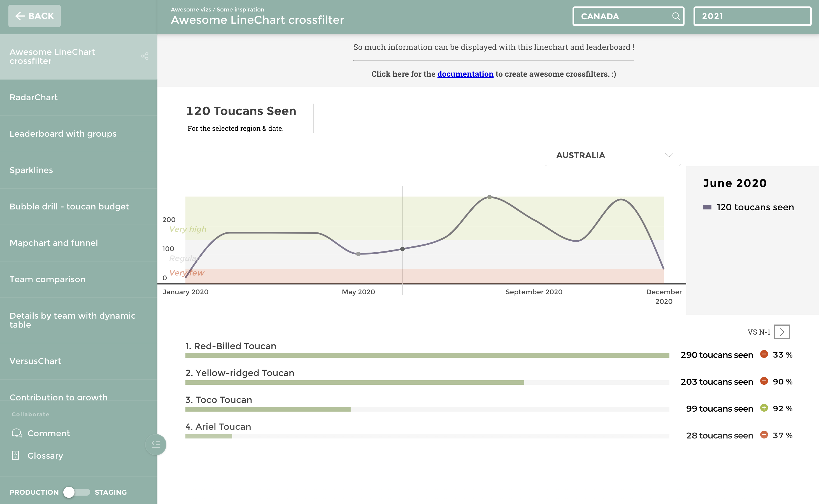Open the Glossary book icon
819x504 pixels.
click(15, 455)
